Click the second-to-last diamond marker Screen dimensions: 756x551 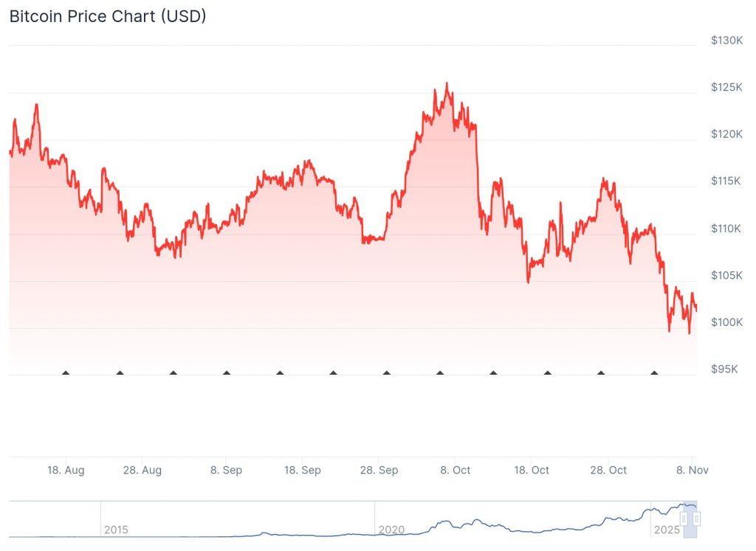(x=600, y=372)
